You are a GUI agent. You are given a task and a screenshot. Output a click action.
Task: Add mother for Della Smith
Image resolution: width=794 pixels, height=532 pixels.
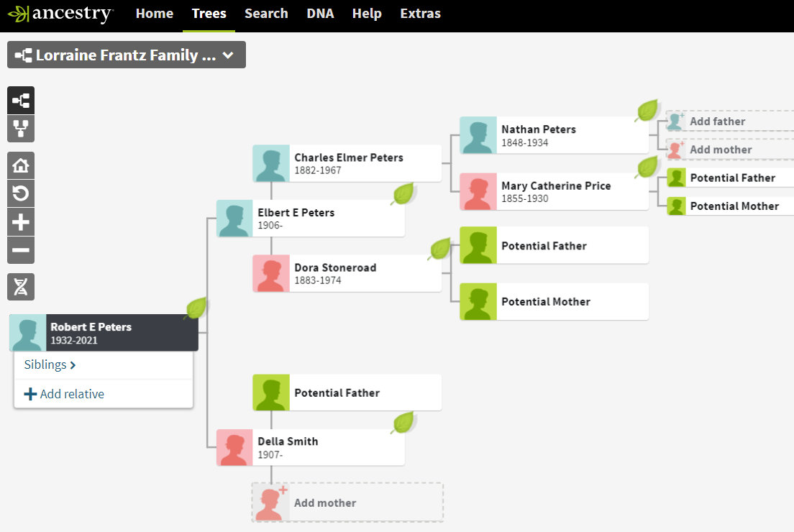[347, 503]
